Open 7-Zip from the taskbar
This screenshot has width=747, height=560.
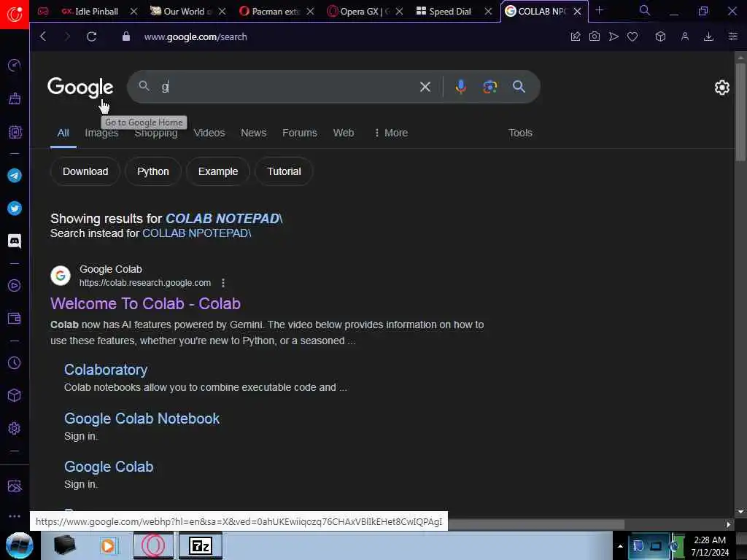tap(201, 545)
